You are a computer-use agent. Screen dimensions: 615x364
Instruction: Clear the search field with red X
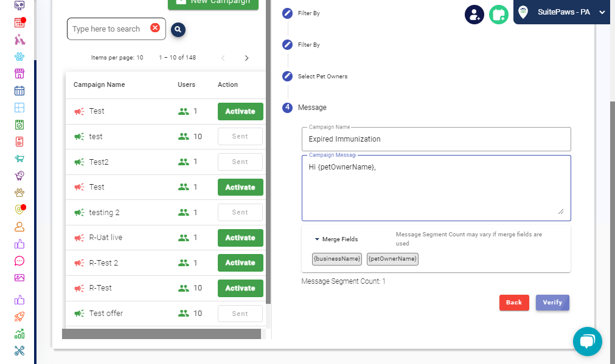click(155, 28)
